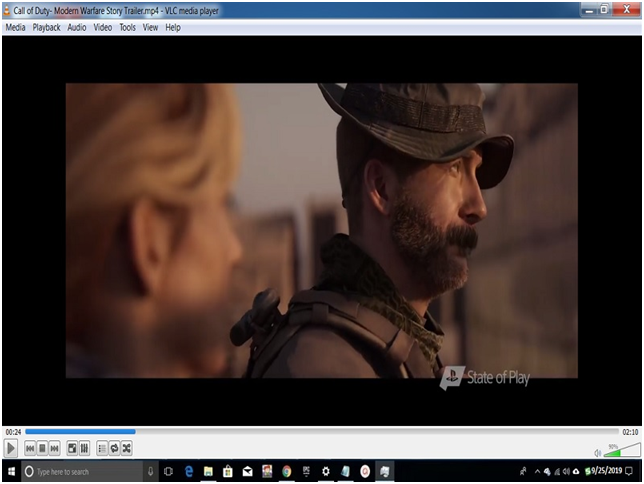
Task: Toggle shuffle (random) playback
Action: pos(126,448)
